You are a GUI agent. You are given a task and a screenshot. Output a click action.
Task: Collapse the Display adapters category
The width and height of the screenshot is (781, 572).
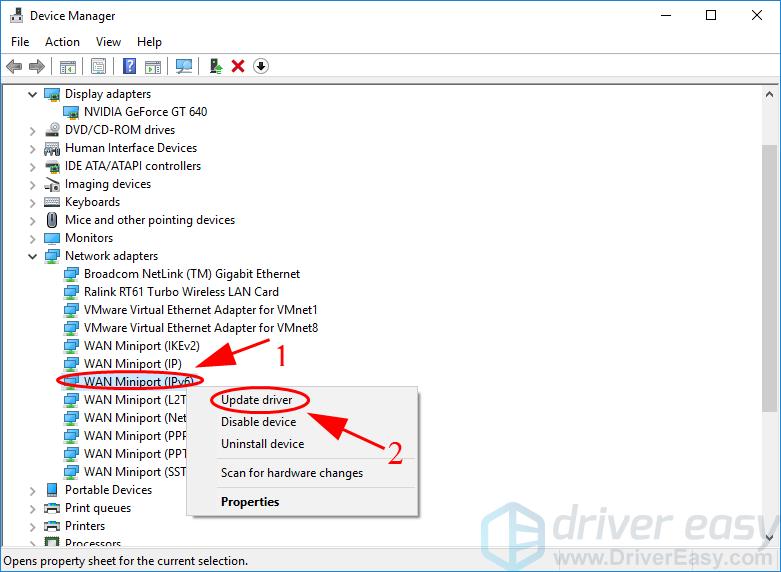click(32, 94)
